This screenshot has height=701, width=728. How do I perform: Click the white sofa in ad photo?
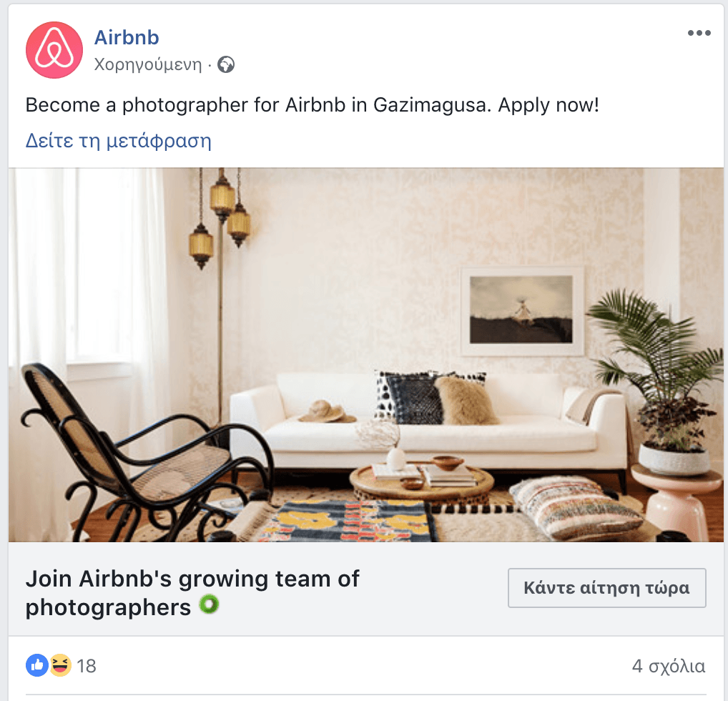coord(427,425)
